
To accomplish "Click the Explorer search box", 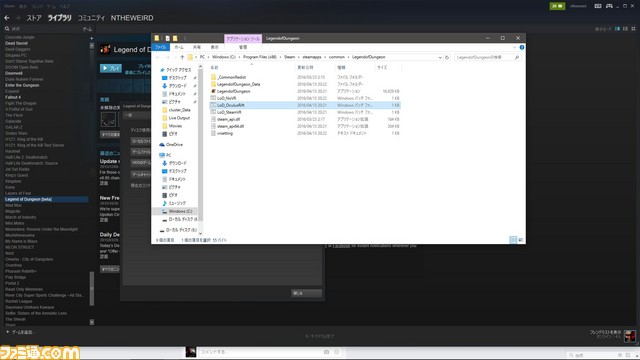I will pyautogui.click(x=487, y=58).
